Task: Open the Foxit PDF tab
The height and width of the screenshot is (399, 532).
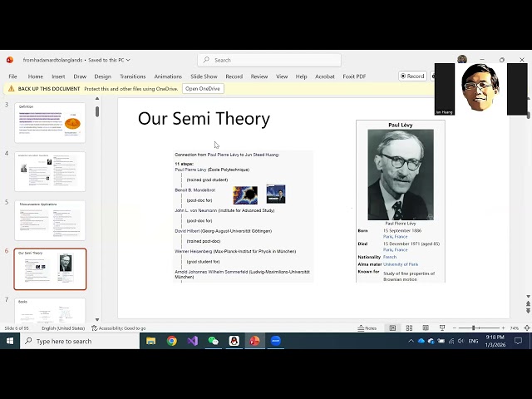Action: [x=354, y=76]
